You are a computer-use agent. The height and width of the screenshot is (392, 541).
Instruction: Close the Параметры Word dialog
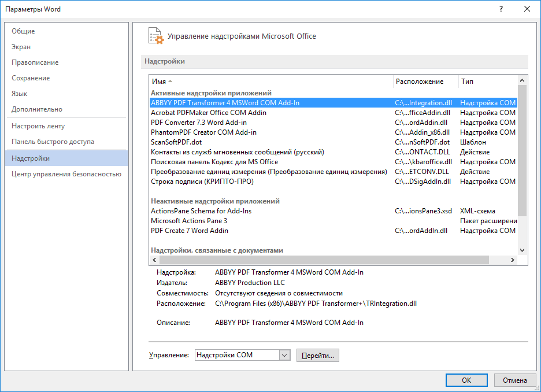tap(527, 9)
